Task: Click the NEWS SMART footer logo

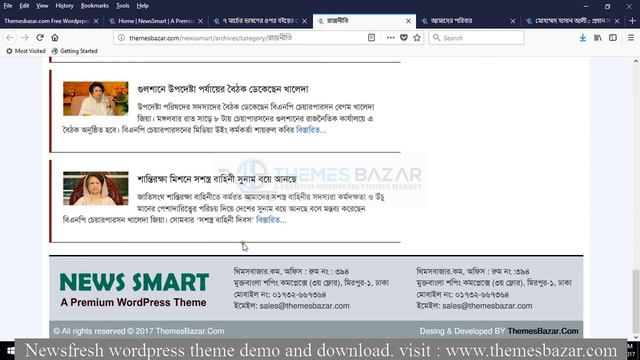Action: coord(134,290)
